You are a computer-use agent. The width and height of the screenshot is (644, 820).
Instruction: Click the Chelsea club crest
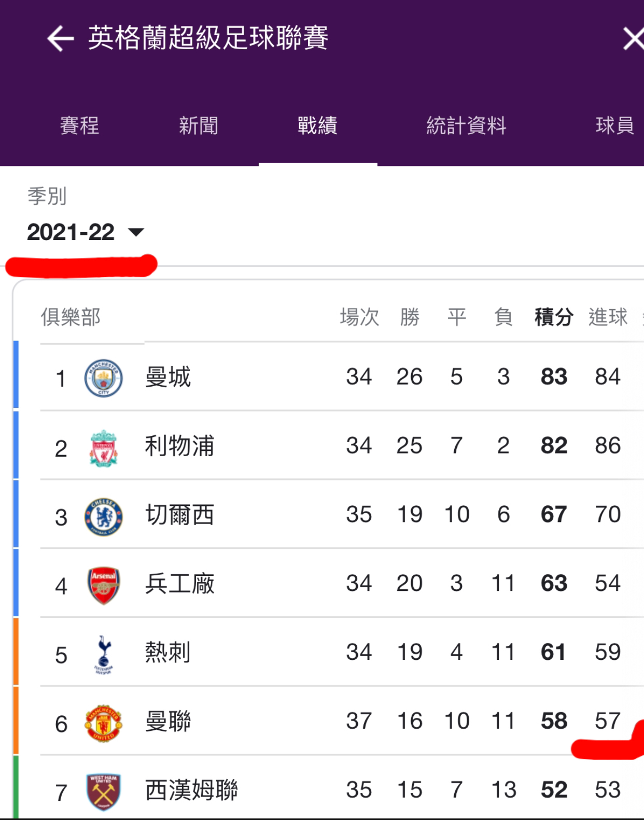tap(104, 516)
